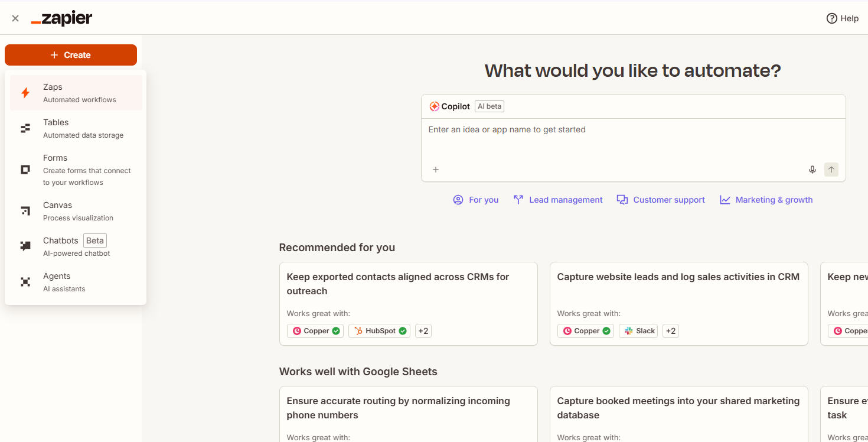Screen dimensions: 868x442
Task: Choose the Customer support category
Action: pyautogui.click(x=661, y=200)
